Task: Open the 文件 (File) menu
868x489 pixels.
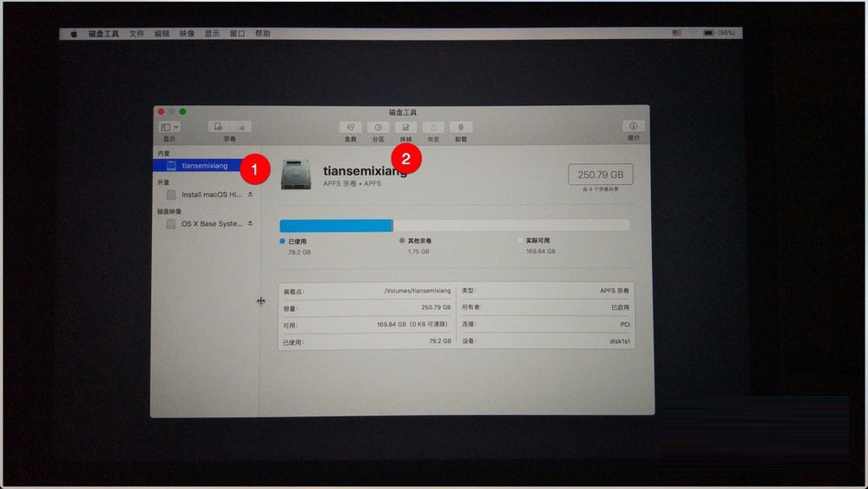Action: [137, 34]
